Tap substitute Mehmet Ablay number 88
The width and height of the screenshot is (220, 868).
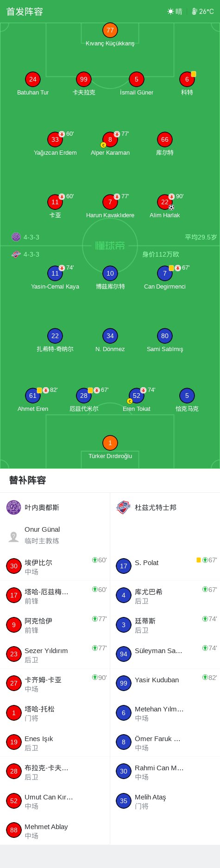(x=55, y=830)
